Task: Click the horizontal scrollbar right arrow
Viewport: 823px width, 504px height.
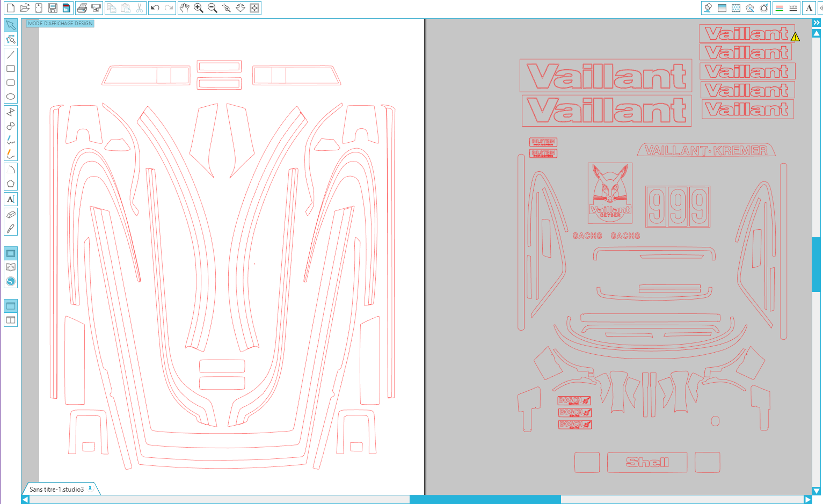Action: (808, 499)
